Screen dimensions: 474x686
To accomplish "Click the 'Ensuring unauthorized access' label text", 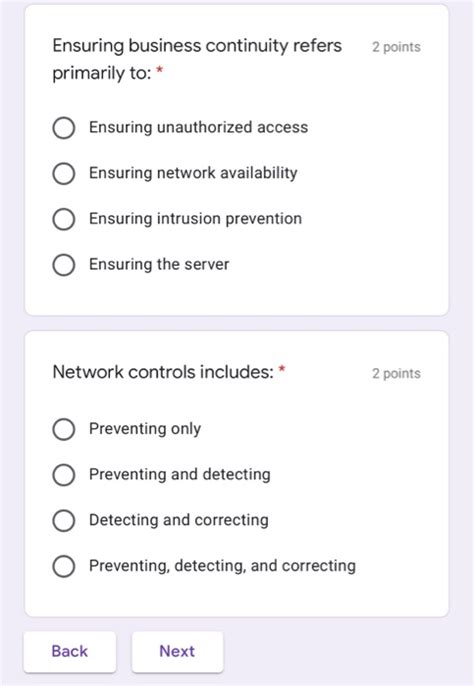I will tap(198, 127).
